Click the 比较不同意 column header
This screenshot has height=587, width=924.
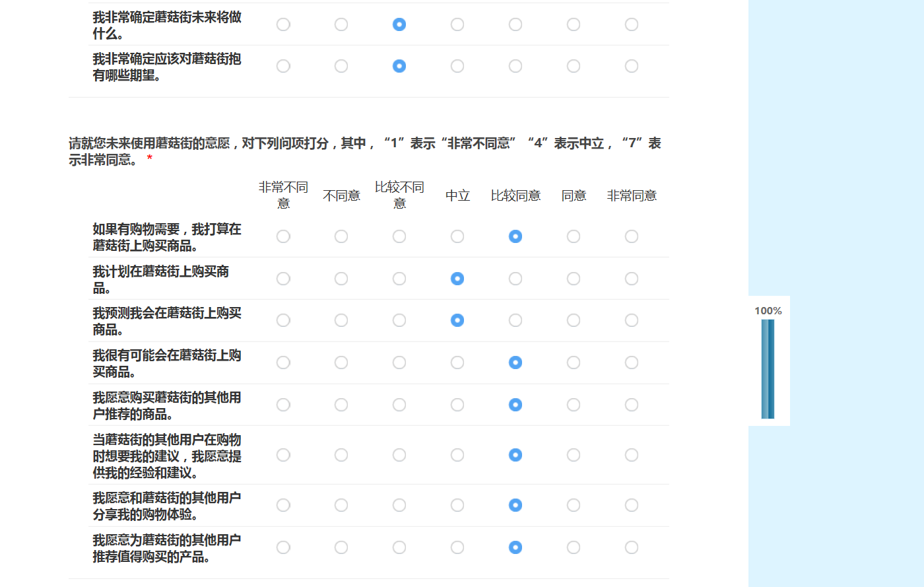point(399,195)
